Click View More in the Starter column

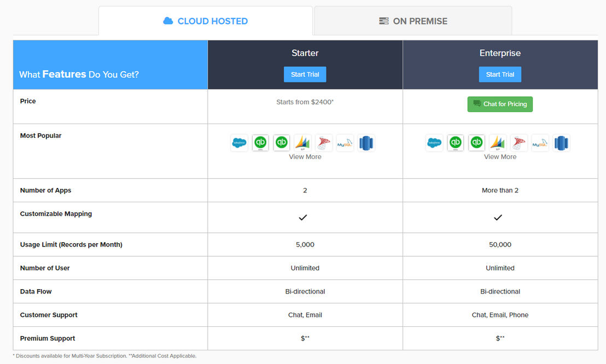pos(305,156)
